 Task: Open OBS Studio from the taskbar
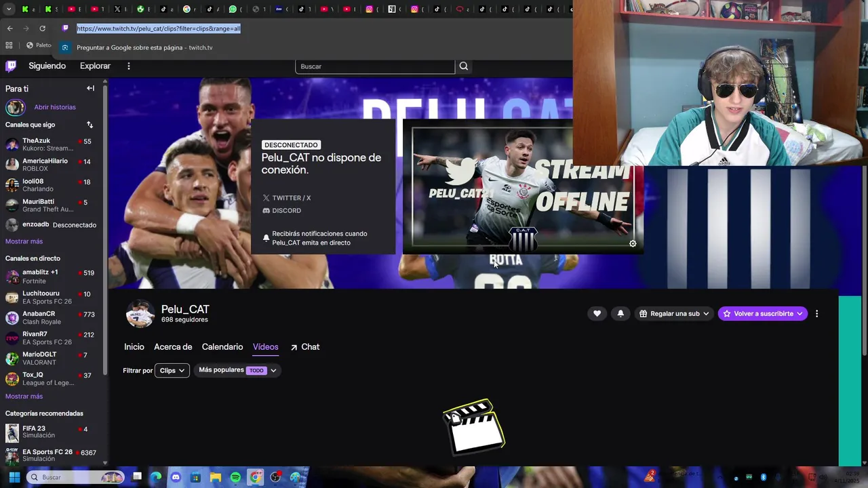coord(275,477)
